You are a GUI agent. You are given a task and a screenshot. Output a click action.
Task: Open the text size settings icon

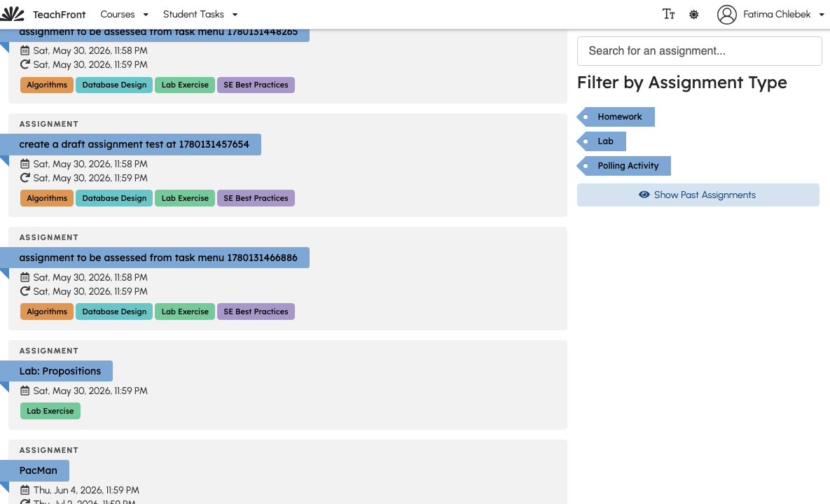pyautogui.click(x=668, y=14)
